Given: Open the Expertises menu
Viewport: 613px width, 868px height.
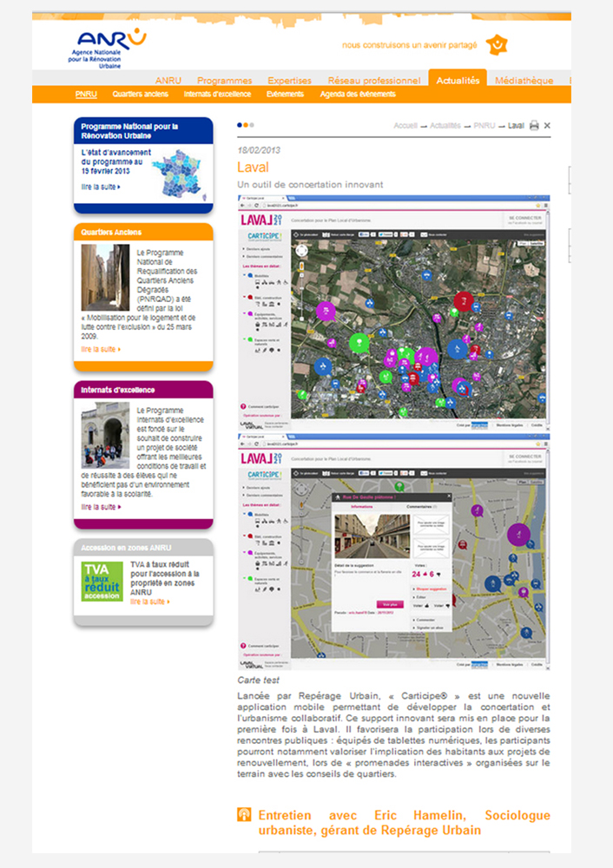Looking at the screenshot, I should (289, 81).
